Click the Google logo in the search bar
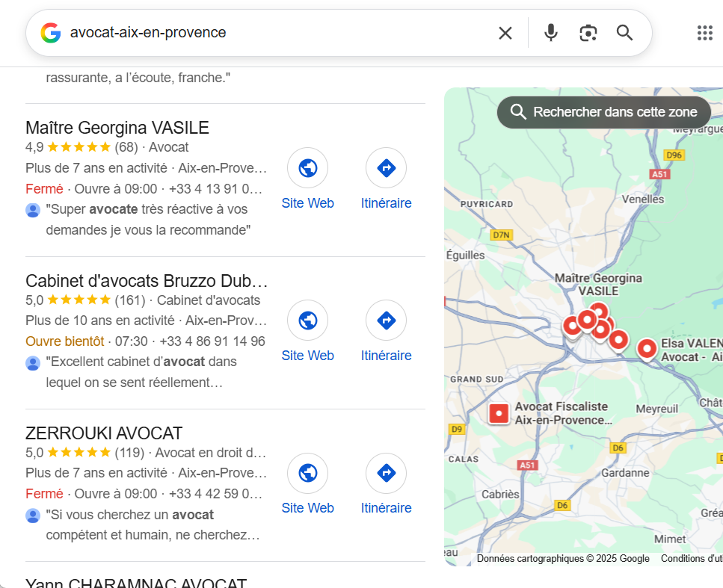This screenshot has height=588, width=723. point(50,33)
